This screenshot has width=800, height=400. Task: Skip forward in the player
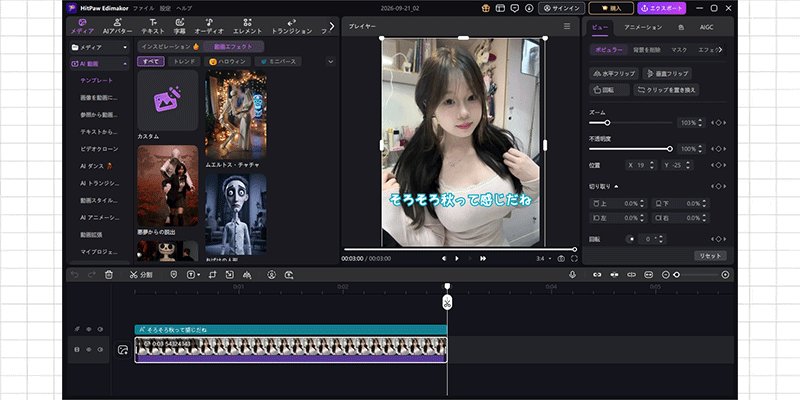pos(483,259)
